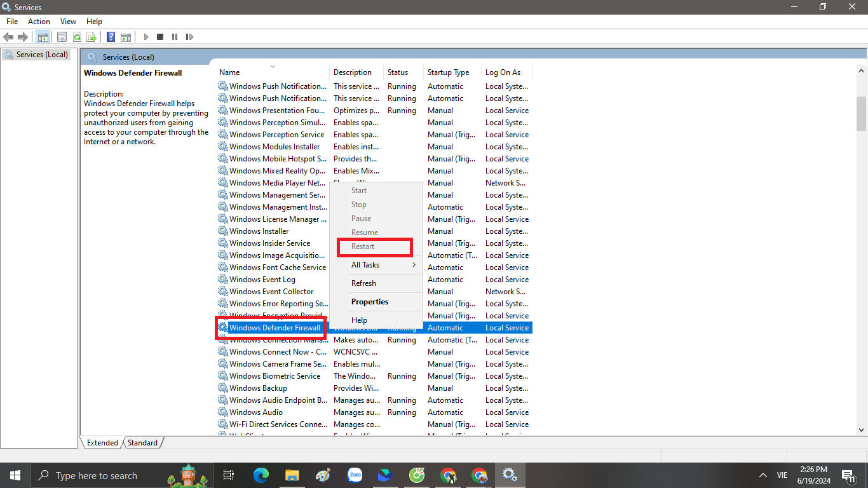Click the Stop Service square icon
The width and height of the screenshot is (868, 488).
(x=160, y=37)
